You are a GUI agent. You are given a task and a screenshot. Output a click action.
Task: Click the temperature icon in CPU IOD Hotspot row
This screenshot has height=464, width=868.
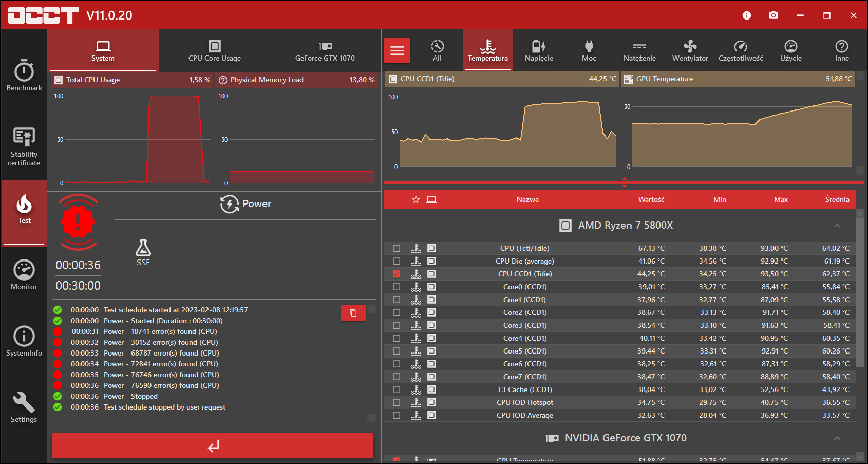point(416,402)
